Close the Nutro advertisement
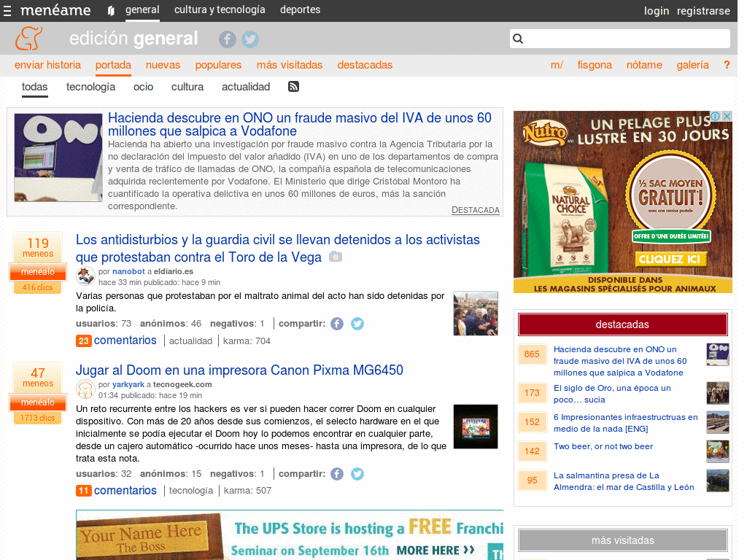 coord(727,116)
